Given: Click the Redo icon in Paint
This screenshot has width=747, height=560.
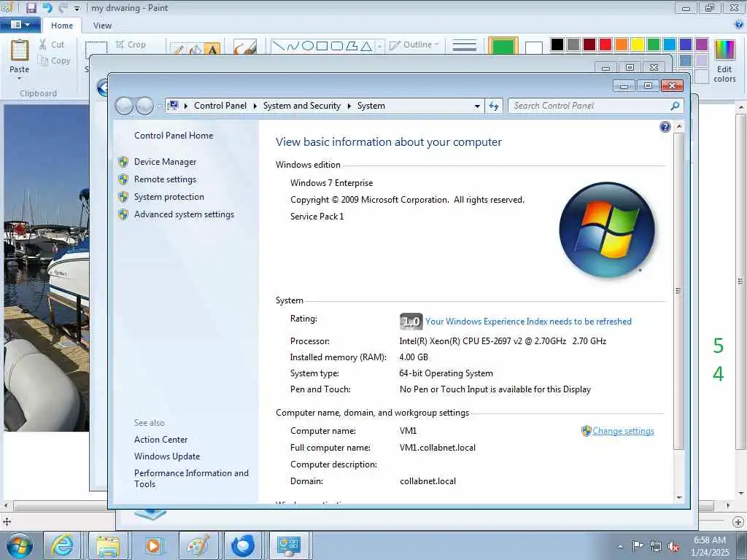Looking at the screenshot, I should point(63,8).
